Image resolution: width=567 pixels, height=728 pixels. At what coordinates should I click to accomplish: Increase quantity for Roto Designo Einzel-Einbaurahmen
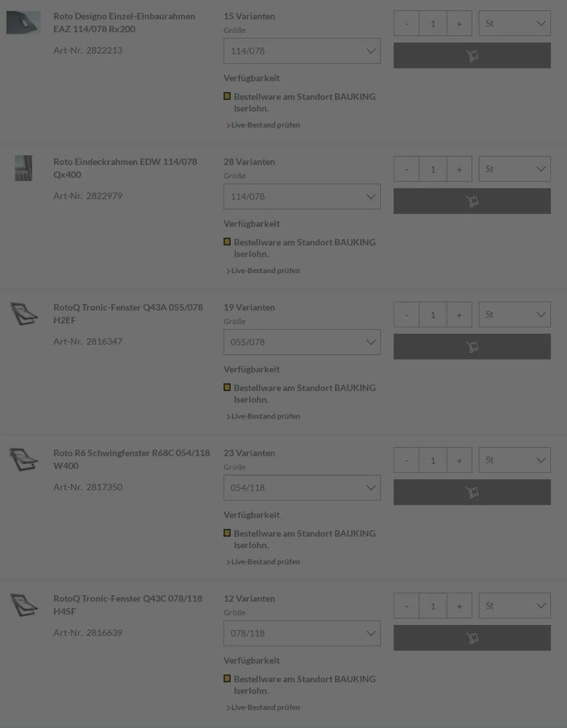[459, 24]
